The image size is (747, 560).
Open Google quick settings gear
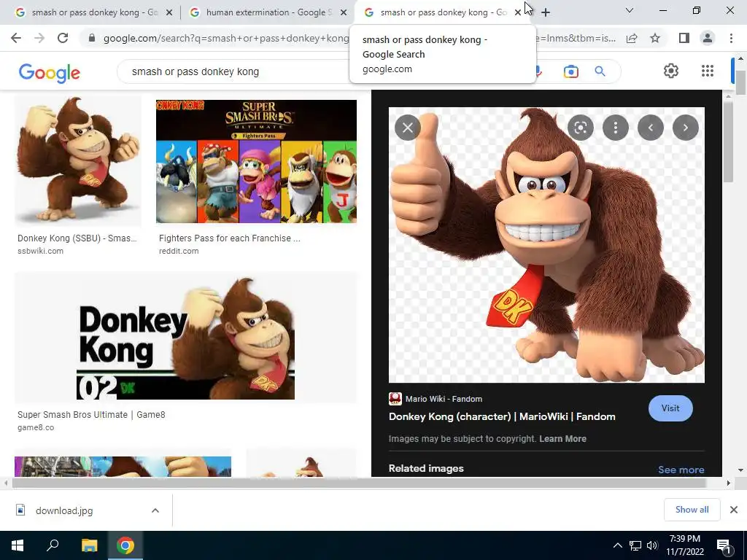(x=671, y=71)
